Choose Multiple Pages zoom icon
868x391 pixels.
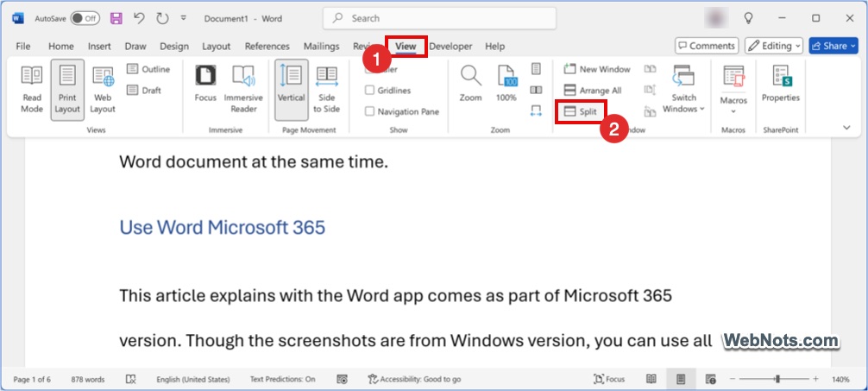[x=536, y=90]
